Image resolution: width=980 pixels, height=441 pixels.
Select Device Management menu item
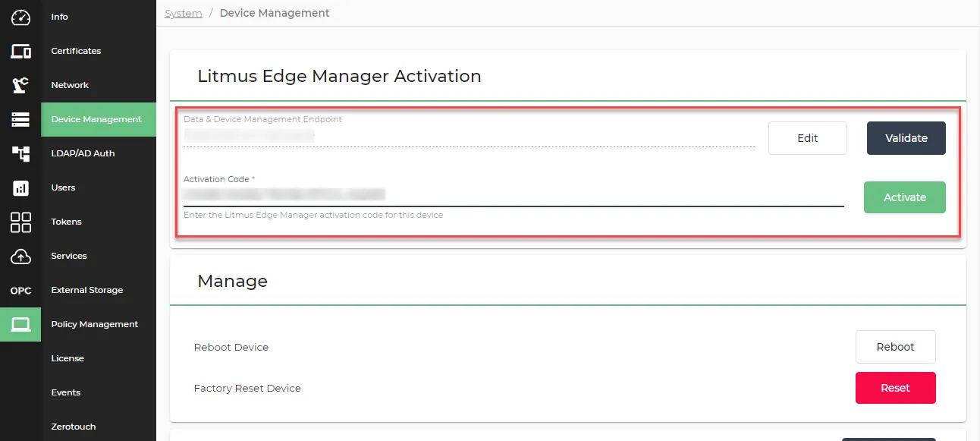99,119
